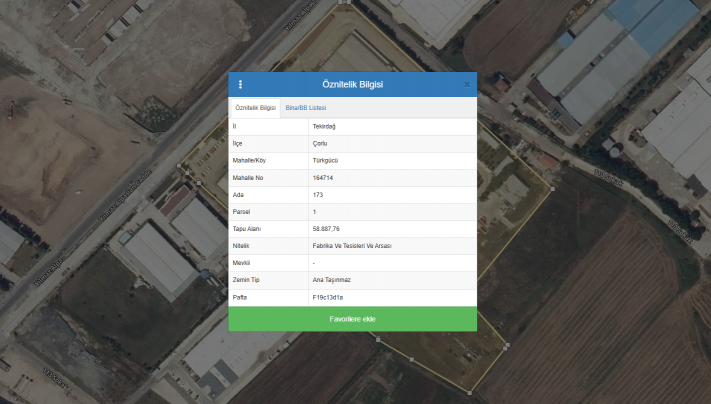
Task: Select the Ada value 173
Action: [x=318, y=194]
